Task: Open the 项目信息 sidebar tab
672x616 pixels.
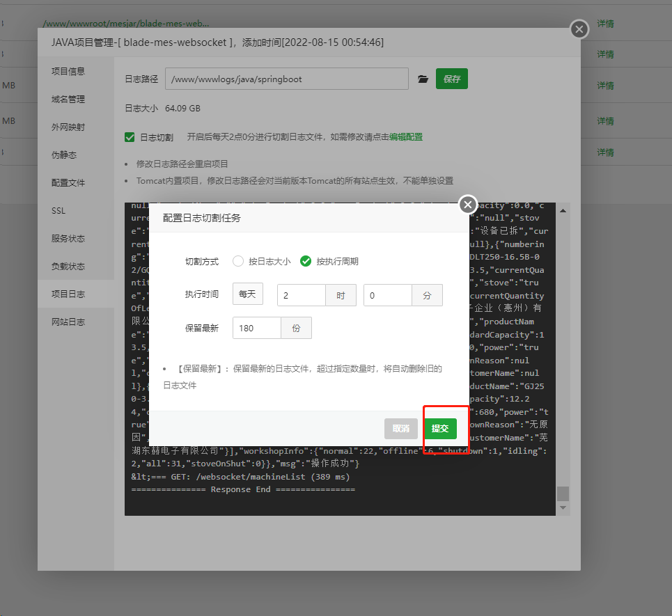Action: (x=77, y=71)
